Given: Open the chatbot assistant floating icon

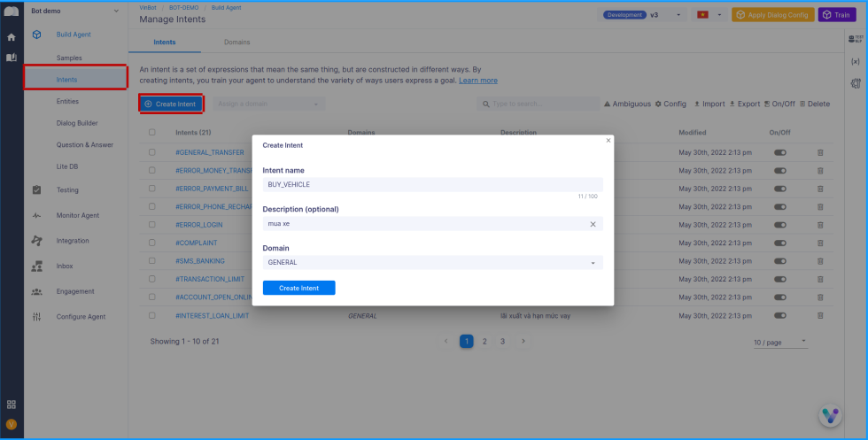Looking at the screenshot, I should click(830, 414).
